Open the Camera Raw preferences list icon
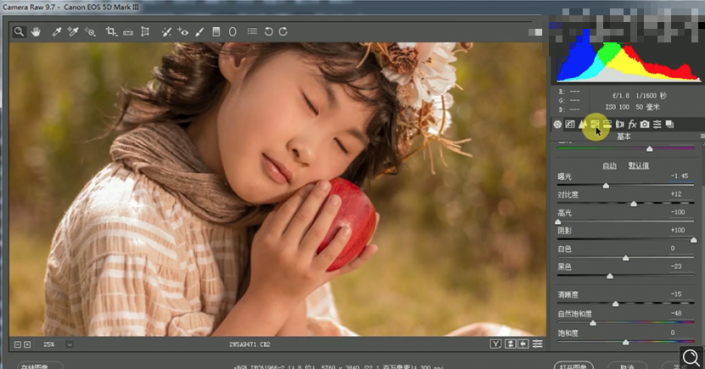This screenshot has height=369, width=705. pyautogui.click(x=252, y=31)
